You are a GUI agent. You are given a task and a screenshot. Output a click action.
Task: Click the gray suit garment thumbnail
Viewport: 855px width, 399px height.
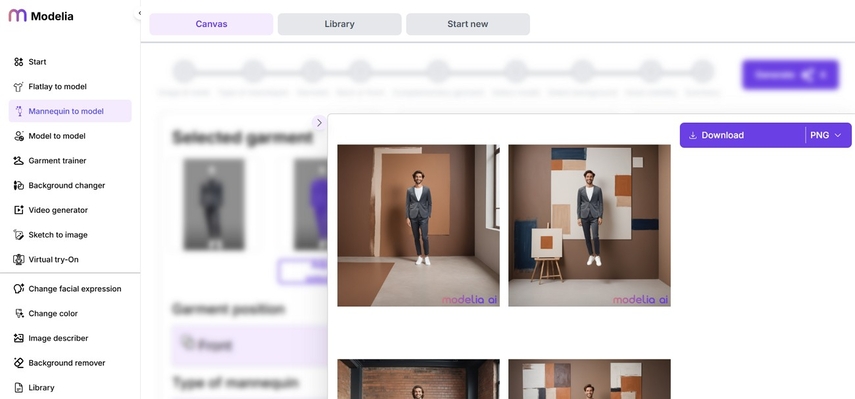[x=214, y=204]
